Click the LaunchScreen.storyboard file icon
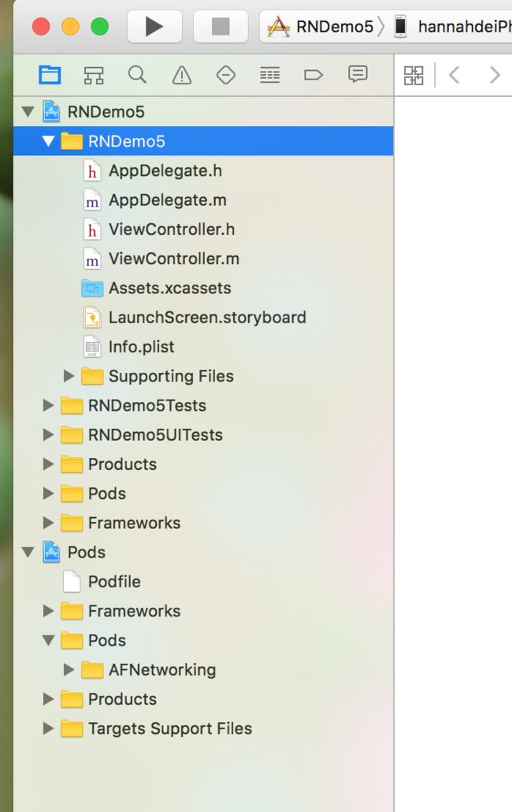 coord(92,318)
